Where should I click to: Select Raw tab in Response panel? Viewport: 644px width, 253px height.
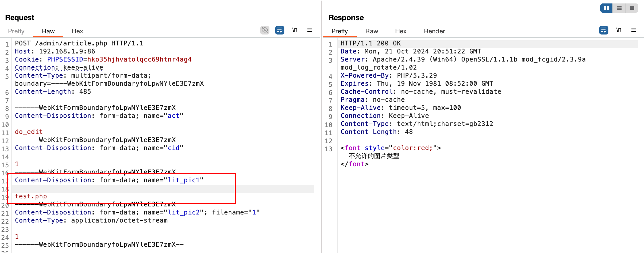372,31
